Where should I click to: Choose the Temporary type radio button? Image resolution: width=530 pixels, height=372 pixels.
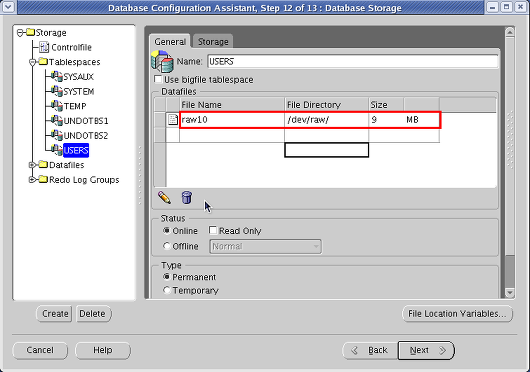click(x=166, y=290)
